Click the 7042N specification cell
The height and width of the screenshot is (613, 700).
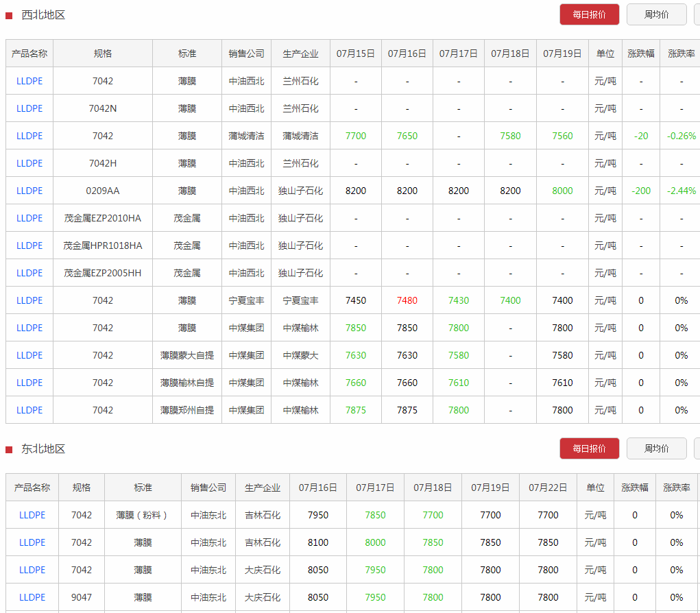pos(103,108)
